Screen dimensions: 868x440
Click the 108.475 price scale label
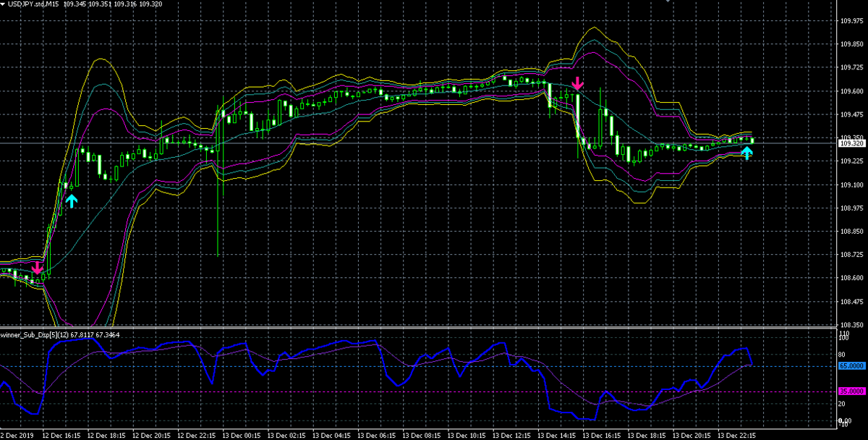pyautogui.click(x=852, y=302)
